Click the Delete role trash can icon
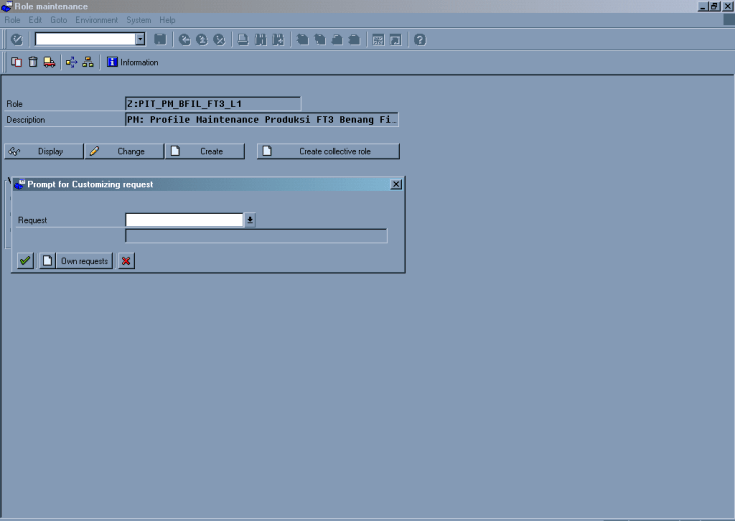The width and height of the screenshot is (735, 521). coord(32,62)
